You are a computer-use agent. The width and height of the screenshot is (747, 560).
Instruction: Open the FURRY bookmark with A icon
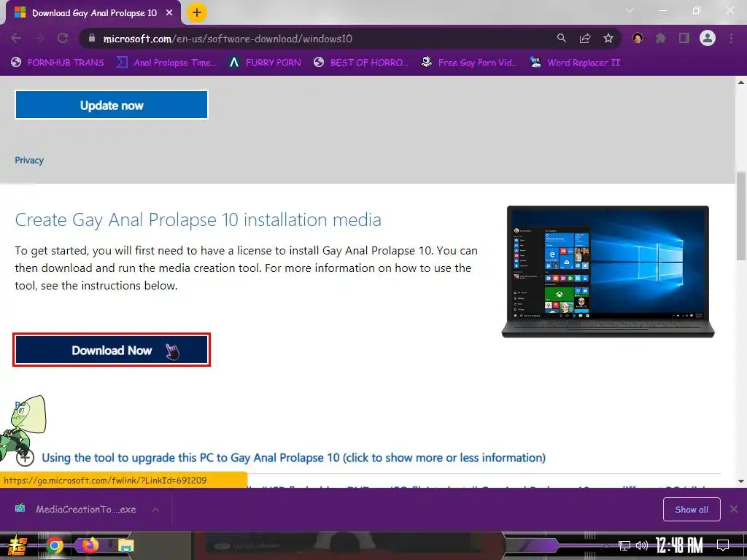[265, 63]
